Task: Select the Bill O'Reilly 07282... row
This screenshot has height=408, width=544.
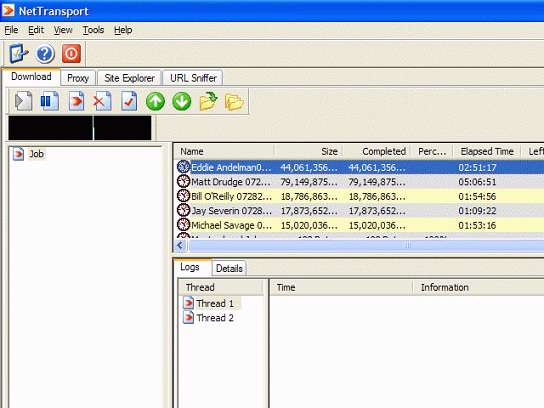Action: pos(359,196)
